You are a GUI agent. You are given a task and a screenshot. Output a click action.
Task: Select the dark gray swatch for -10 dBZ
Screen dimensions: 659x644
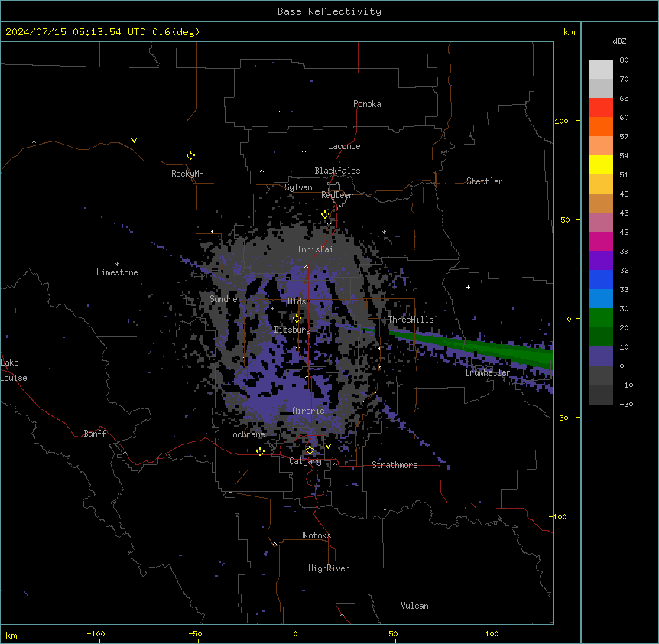[x=601, y=395]
